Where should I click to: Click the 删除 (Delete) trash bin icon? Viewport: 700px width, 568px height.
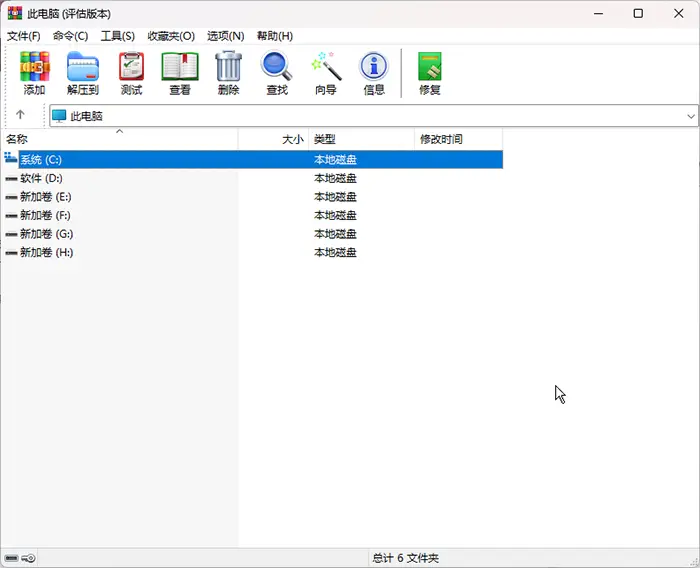click(229, 66)
